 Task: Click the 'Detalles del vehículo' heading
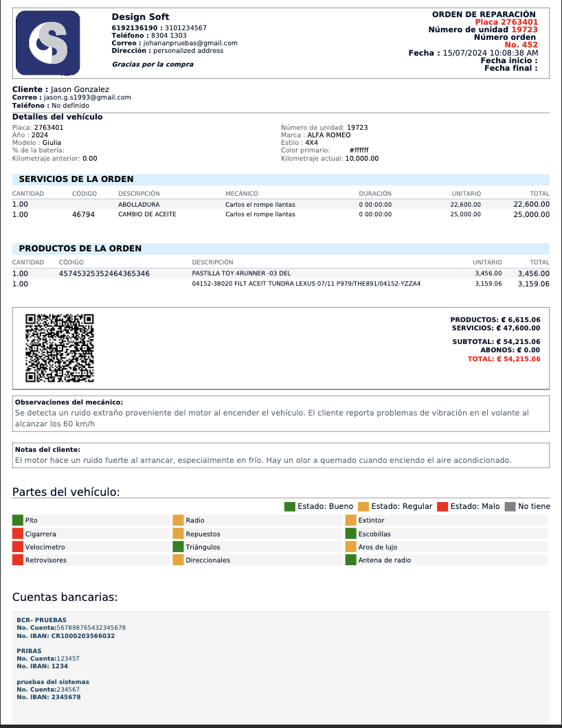click(x=58, y=117)
